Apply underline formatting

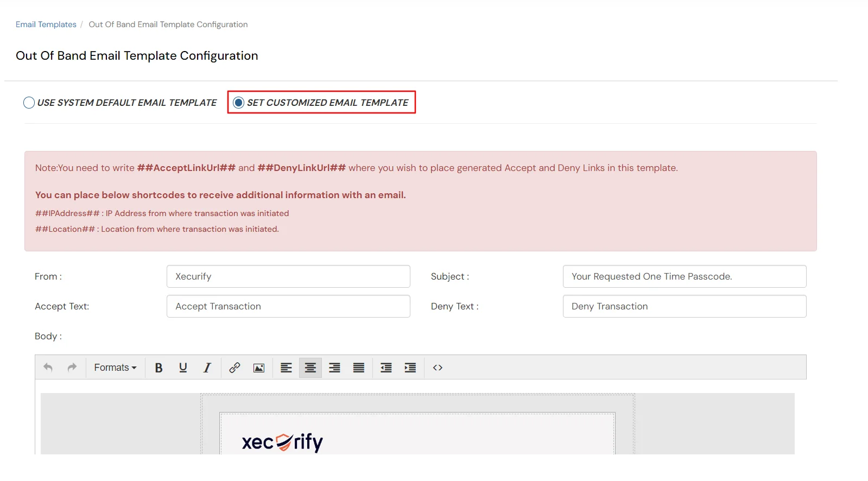click(183, 368)
